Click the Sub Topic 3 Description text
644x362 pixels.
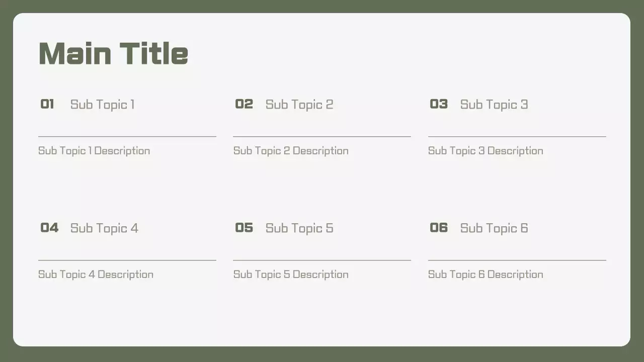(486, 151)
